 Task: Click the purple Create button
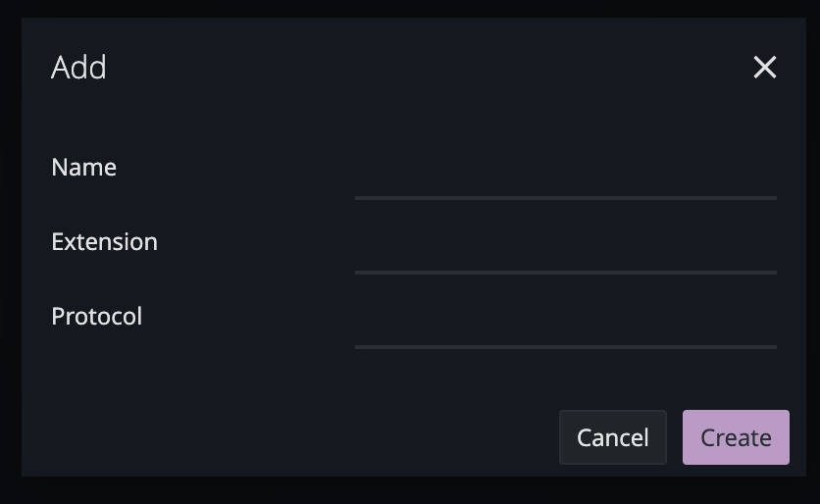point(736,437)
